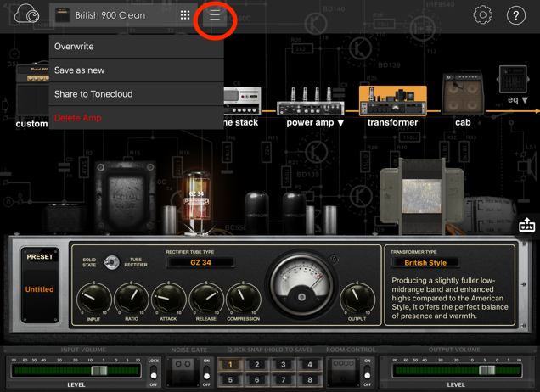Click the British 900 Clean amp thumbnail

tap(62, 15)
